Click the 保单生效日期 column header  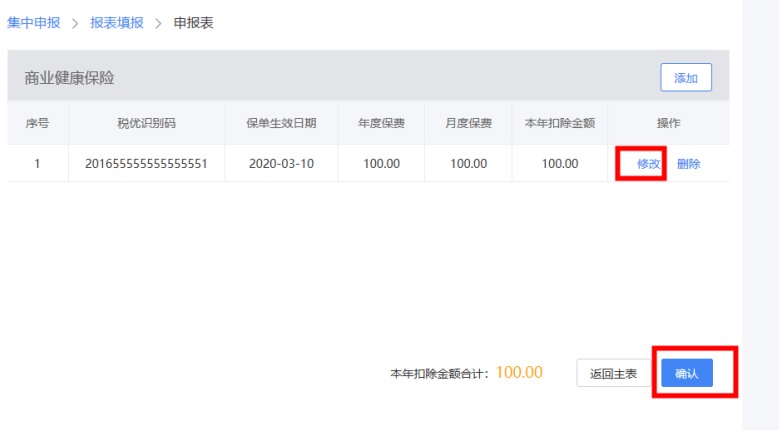pyautogui.click(x=281, y=124)
